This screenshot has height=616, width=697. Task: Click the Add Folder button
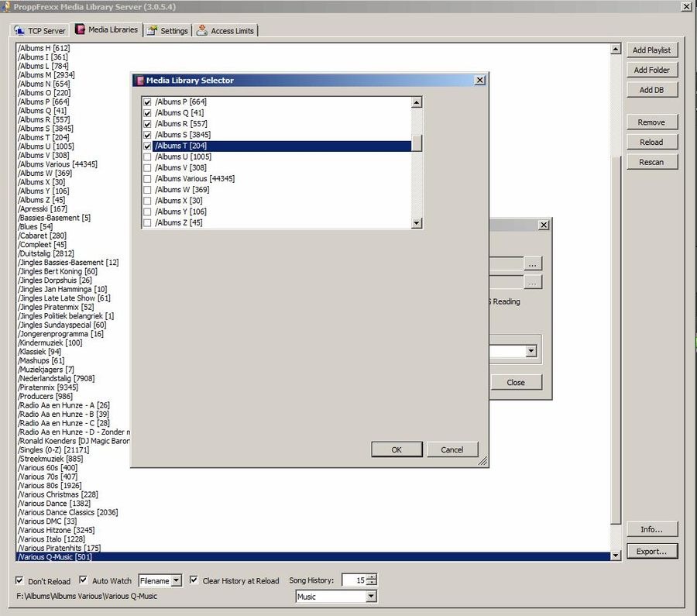click(651, 71)
